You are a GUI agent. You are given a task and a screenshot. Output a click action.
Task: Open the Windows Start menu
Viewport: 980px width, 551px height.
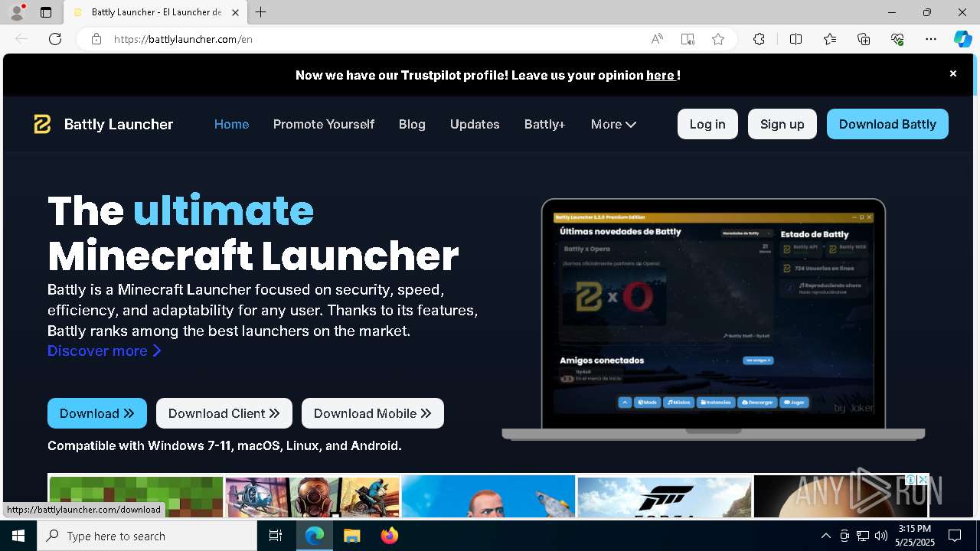pos(18,536)
